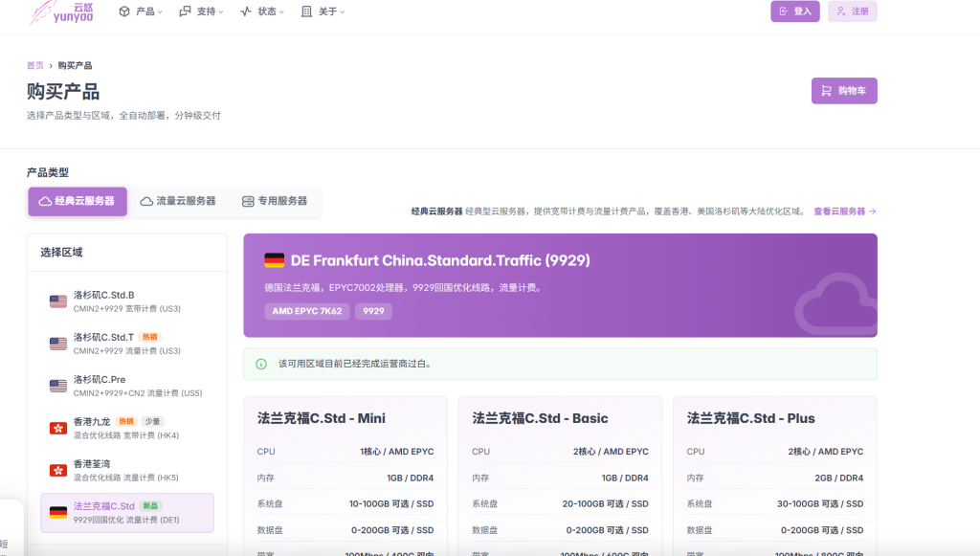Click Plus plan memory 2GB / DDR4
The image size is (980, 556).
838,478
